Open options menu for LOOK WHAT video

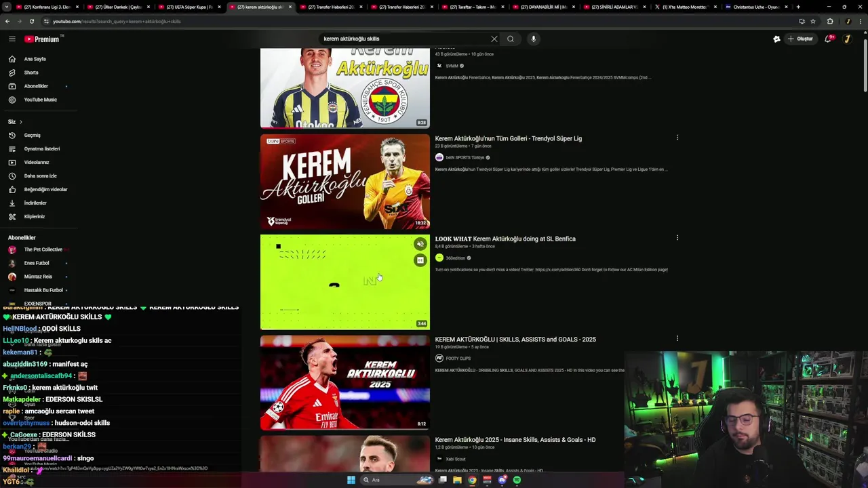point(677,238)
